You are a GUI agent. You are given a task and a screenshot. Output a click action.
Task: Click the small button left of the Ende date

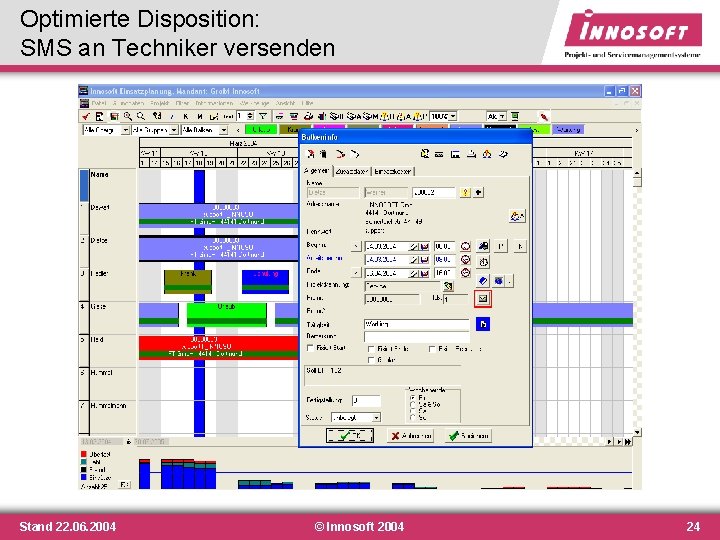356,273
